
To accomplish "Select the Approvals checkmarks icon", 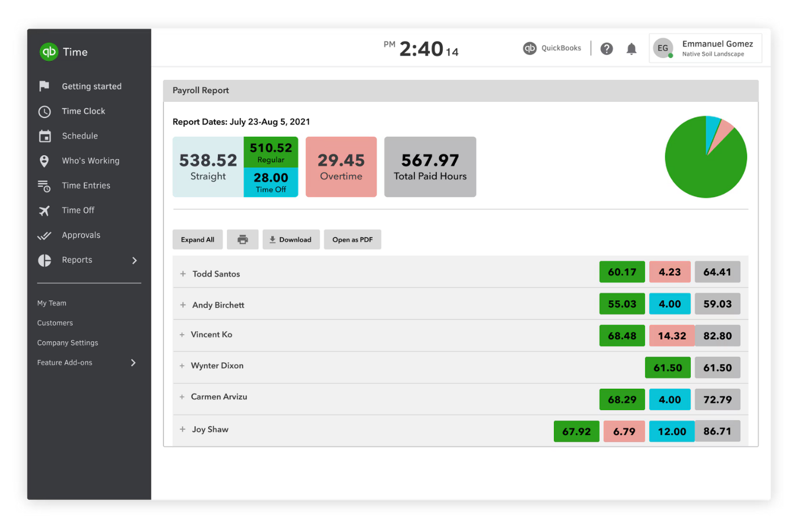I will click(x=44, y=235).
